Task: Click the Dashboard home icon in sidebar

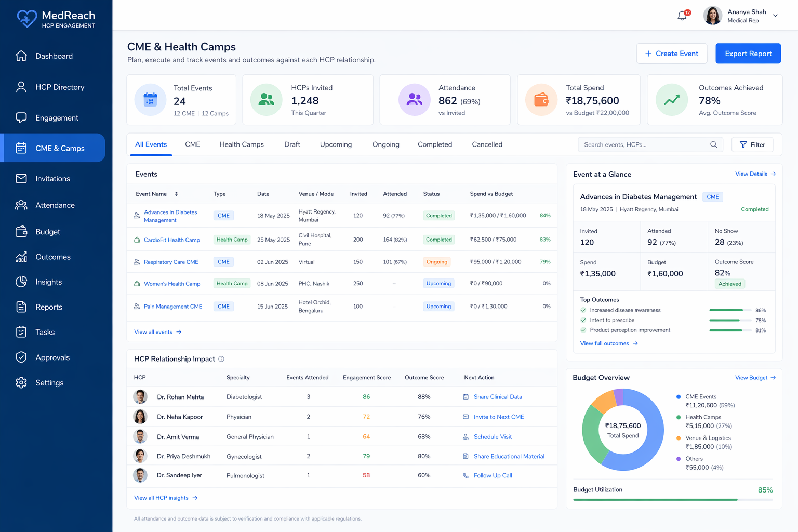Action: [x=21, y=56]
